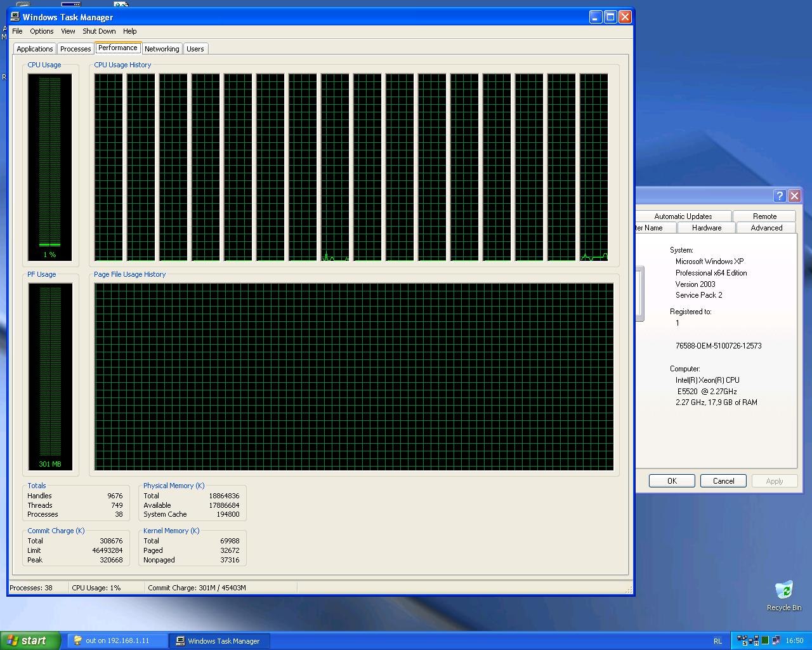The width and height of the screenshot is (812, 650).
Task: Click Handles value 9676
Action: [115, 496]
